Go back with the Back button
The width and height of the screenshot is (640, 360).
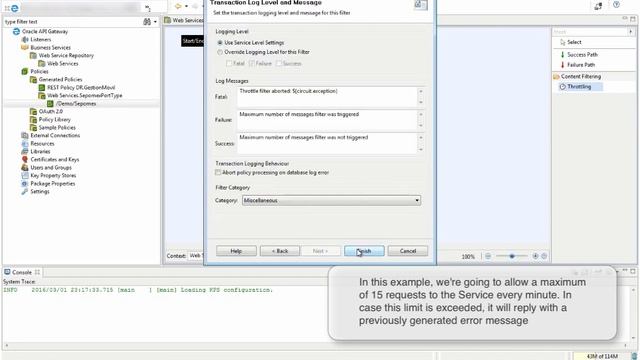click(x=280, y=251)
